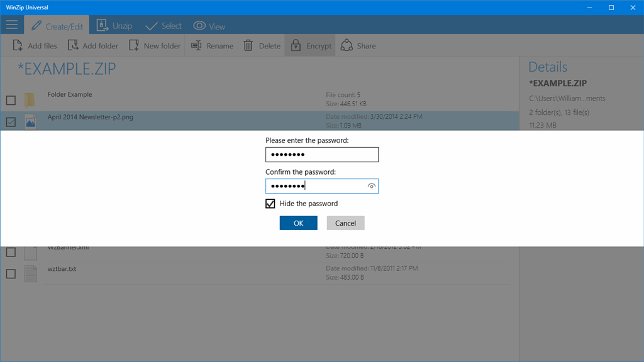Click the Add folder toolbar button
644x362 pixels.
[x=93, y=45]
